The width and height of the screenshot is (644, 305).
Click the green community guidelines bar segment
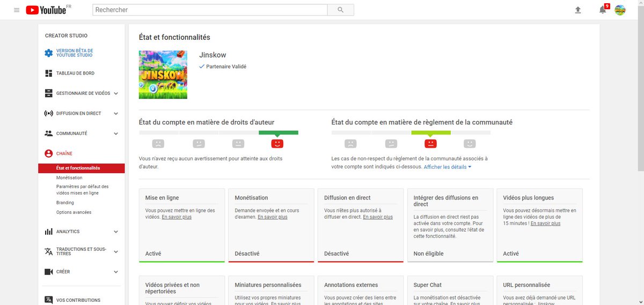point(431,132)
